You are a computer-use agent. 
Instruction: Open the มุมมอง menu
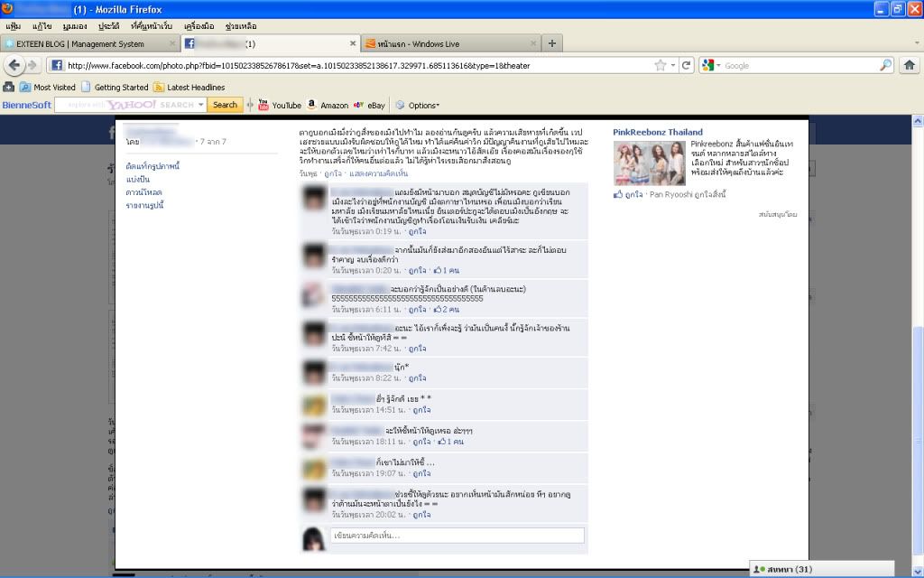(75, 26)
